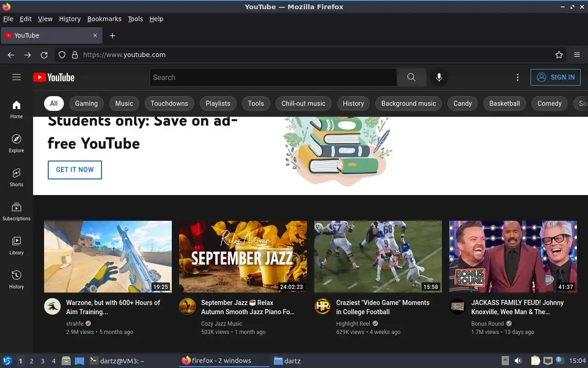
Task: Open YouTube settings three-dot menu
Action: coord(518,77)
